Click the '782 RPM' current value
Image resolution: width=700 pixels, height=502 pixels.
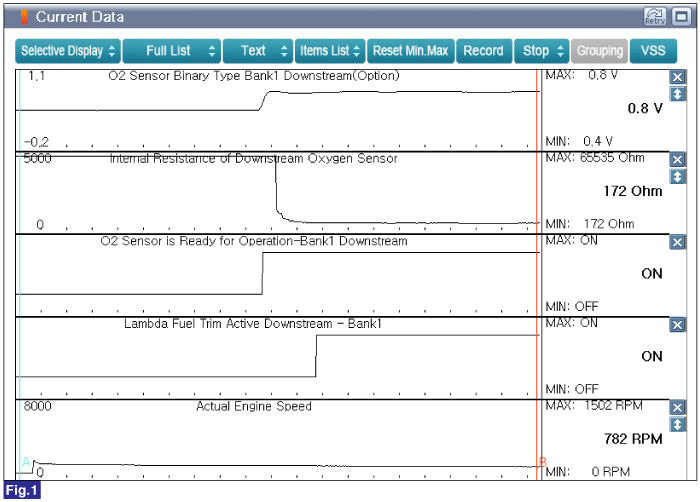pos(633,439)
